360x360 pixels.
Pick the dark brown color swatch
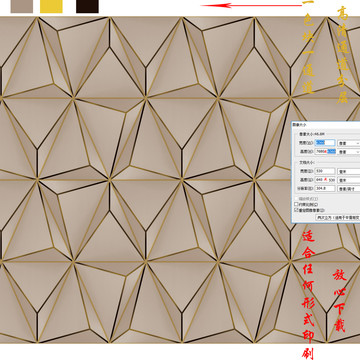(87, 6)
